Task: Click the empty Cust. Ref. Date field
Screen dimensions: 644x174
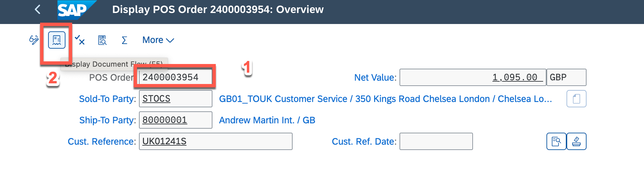Action: (x=436, y=141)
